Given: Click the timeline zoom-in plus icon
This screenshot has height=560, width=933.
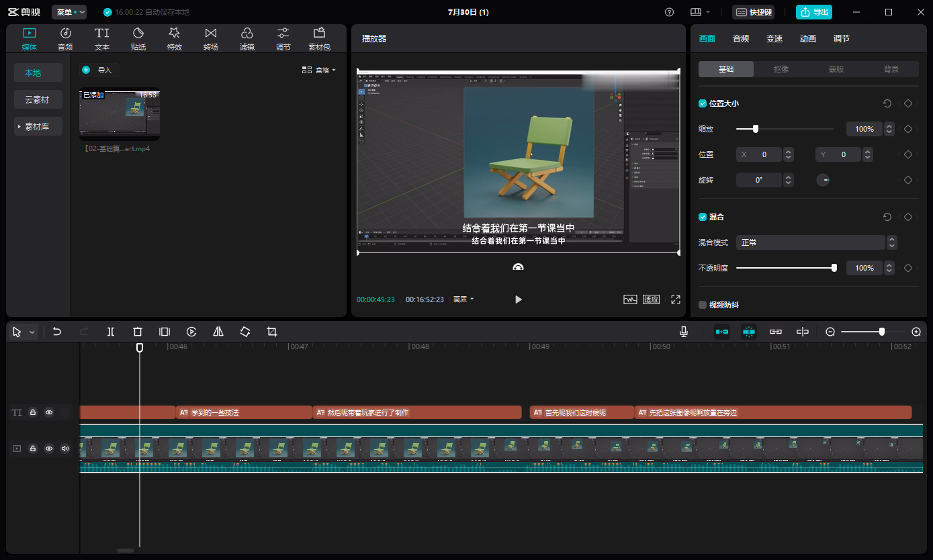Looking at the screenshot, I should (916, 332).
